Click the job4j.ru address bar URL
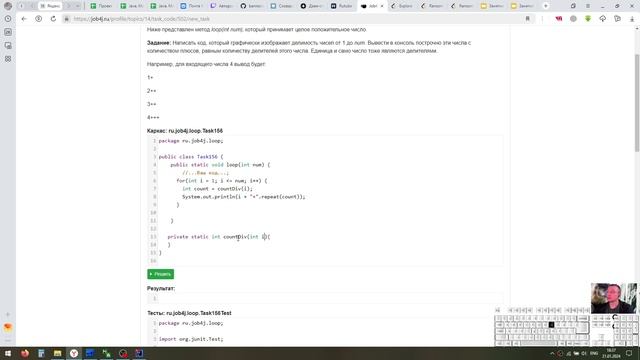This screenshot has height=360, width=640. pos(142,19)
